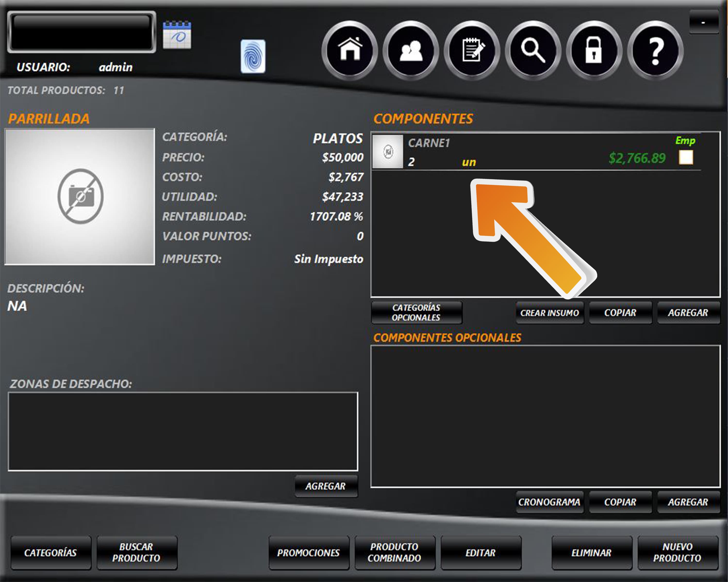The width and height of the screenshot is (728, 582).
Task: Open the magnifying glass search icon
Action: [x=533, y=50]
